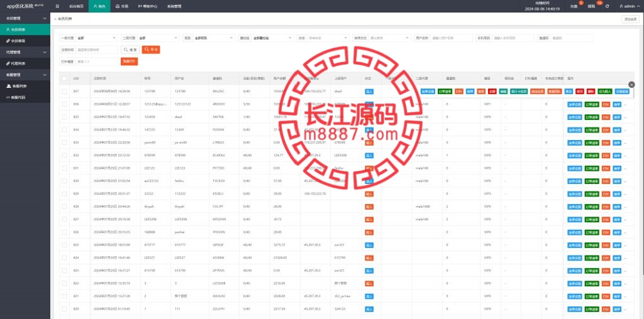Open the 二级代理 filter dropdown
644x319 pixels.
pos(158,38)
